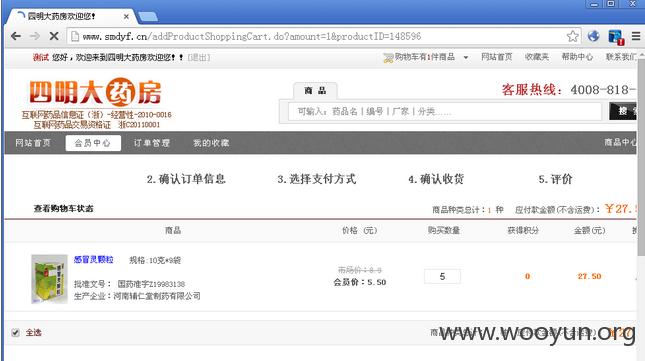Click step 5. 评价
The width and height of the screenshot is (645, 361).
[555, 179]
